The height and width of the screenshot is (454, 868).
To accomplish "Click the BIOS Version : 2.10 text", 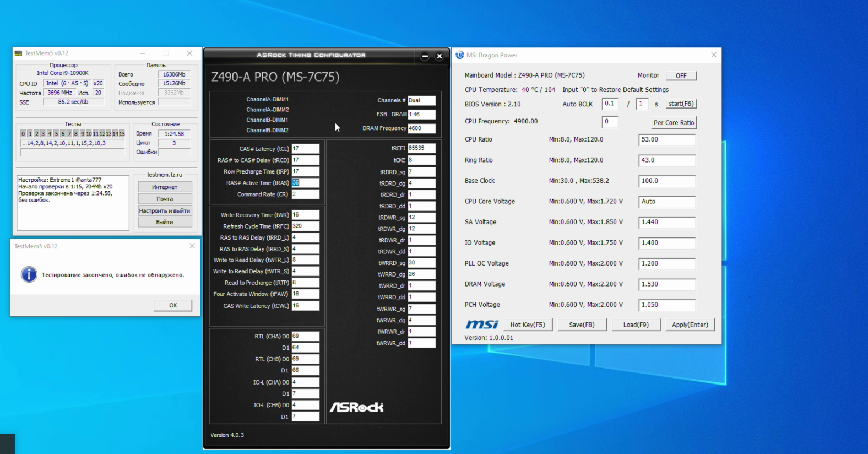I will [493, 104].
